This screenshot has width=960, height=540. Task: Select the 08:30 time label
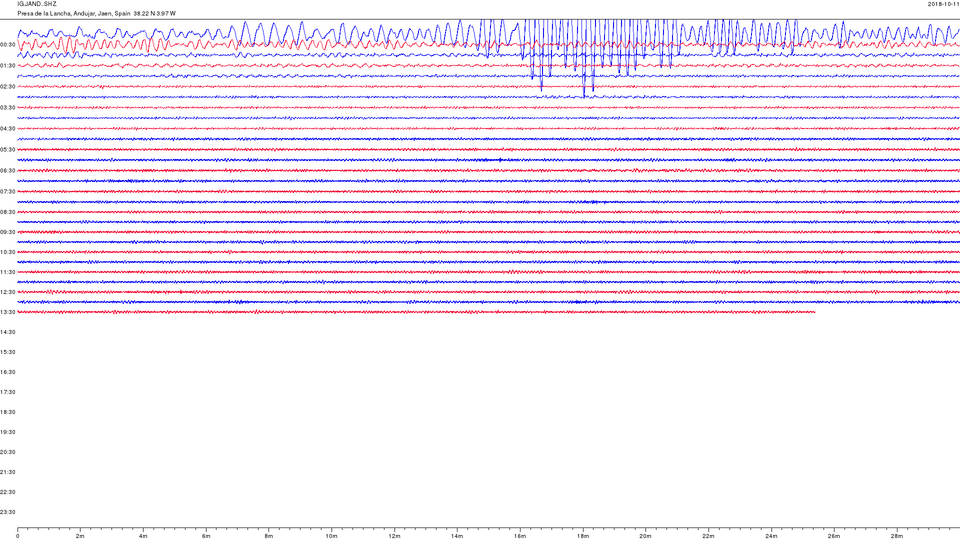click(x=7, y=212)
